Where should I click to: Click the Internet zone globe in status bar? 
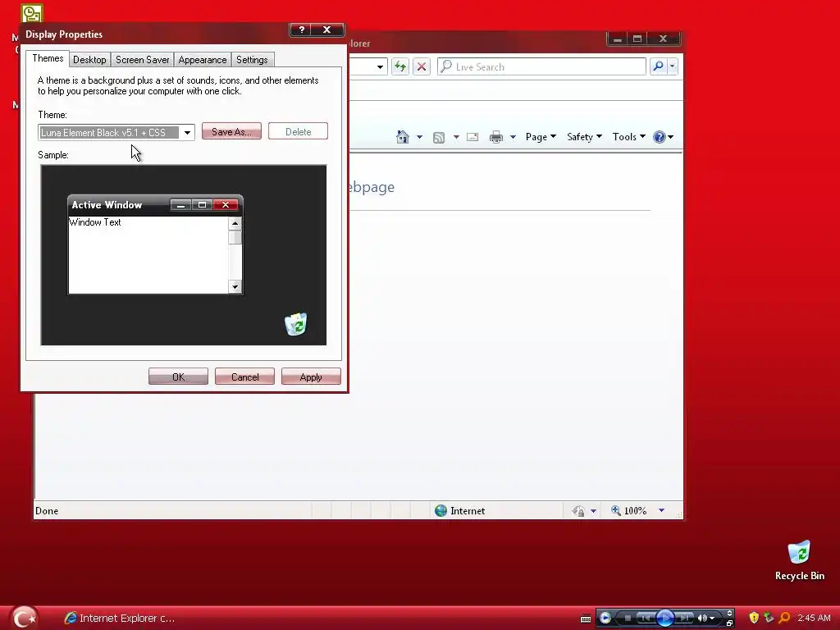tap(441, 510)
